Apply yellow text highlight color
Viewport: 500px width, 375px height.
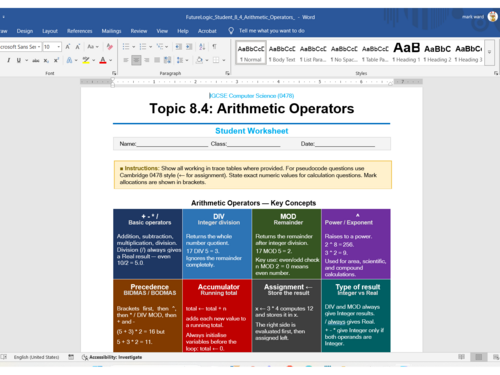[86, 60]
